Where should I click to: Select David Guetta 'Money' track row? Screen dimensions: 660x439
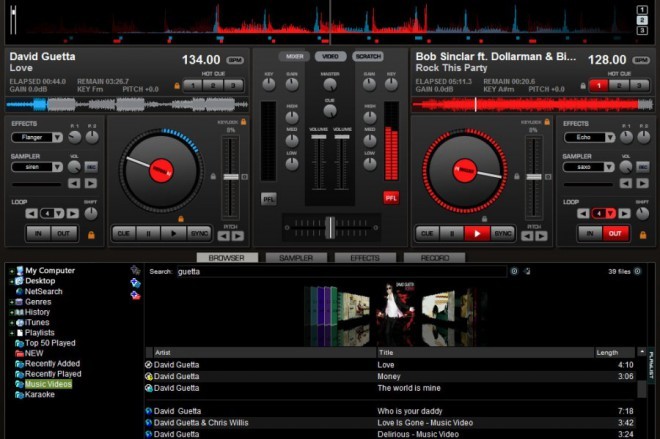click(390, 377)
